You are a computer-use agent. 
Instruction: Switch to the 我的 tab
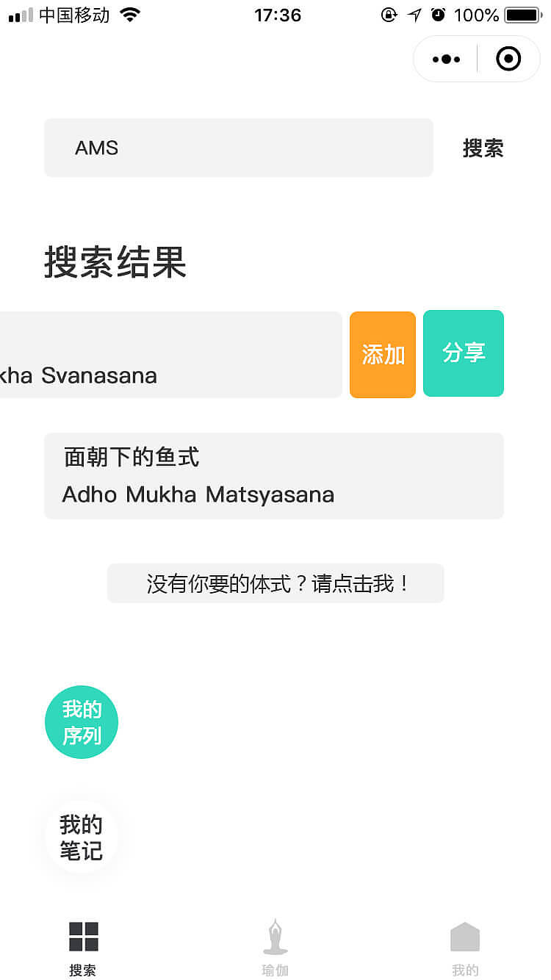[x=465, y=948]
